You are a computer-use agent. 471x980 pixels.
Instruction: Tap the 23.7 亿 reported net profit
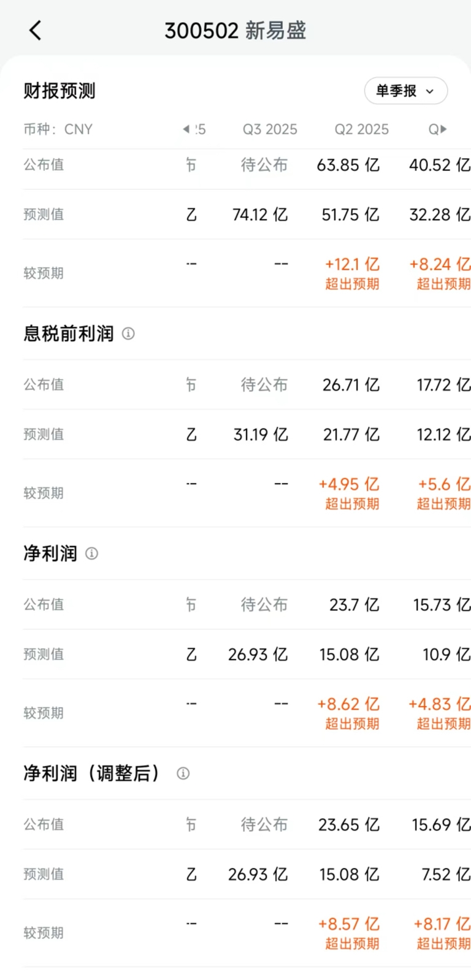[x=354, y=605]
